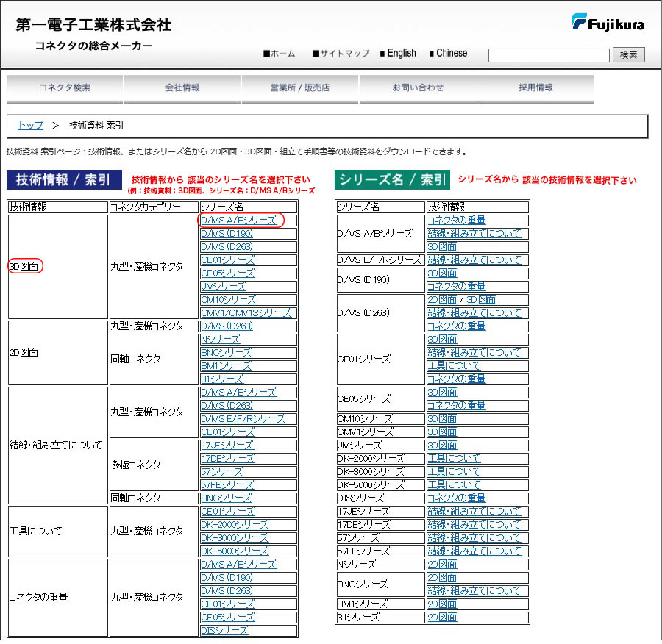662x644 pixels.
Task: Open 2D図面 for D/MS (D263) in right table
Action: [442, 300]
